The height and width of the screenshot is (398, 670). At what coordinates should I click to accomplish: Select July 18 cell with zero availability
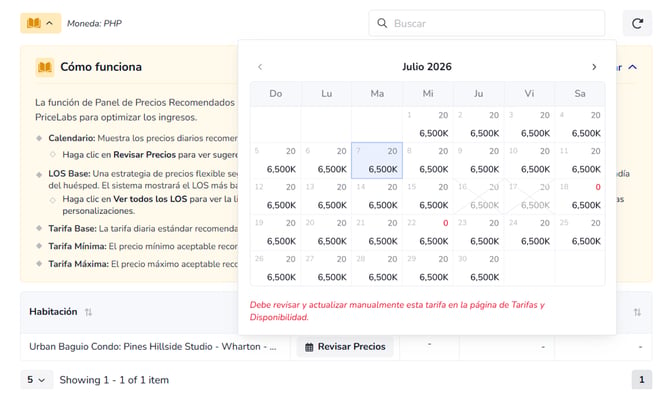[x=580, y=196]
